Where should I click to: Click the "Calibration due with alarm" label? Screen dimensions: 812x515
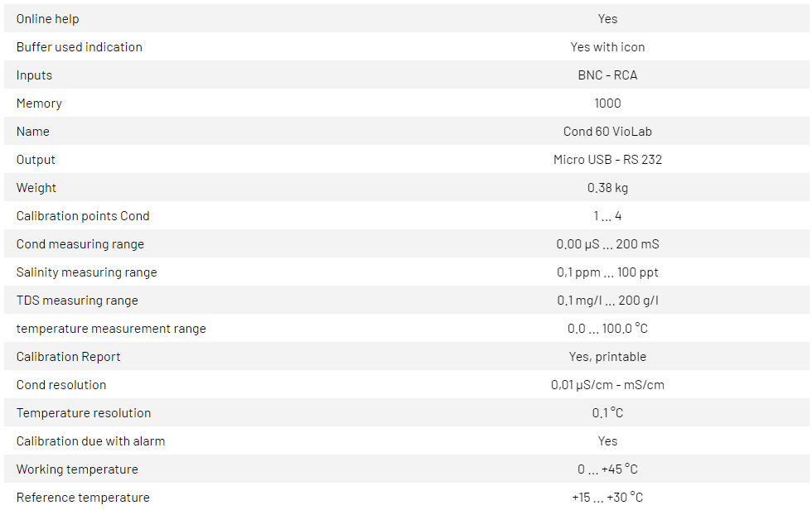(90, 441)
